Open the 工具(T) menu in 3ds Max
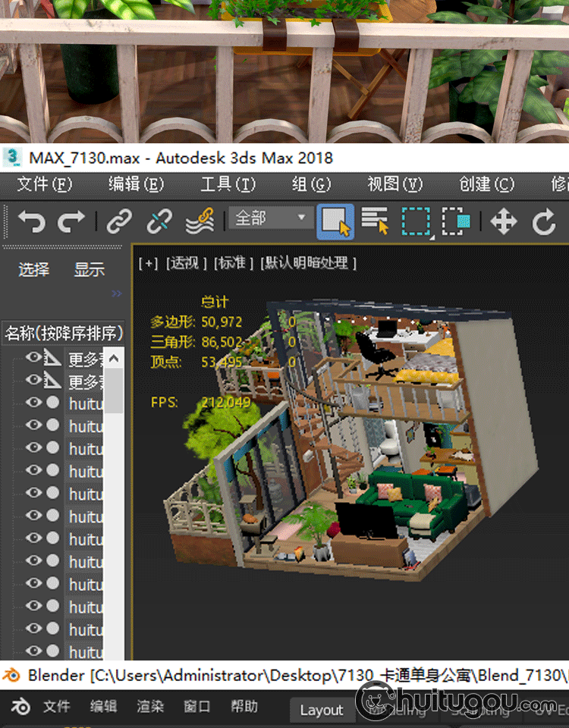The height and width of the screenshot is (728, 569). [228, 184]
